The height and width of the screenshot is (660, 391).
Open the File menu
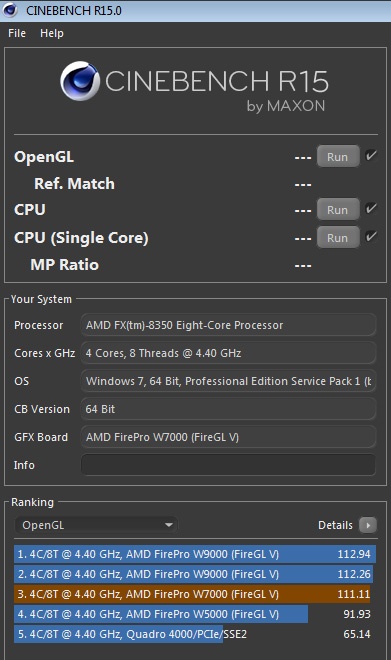tap(17, 33)
